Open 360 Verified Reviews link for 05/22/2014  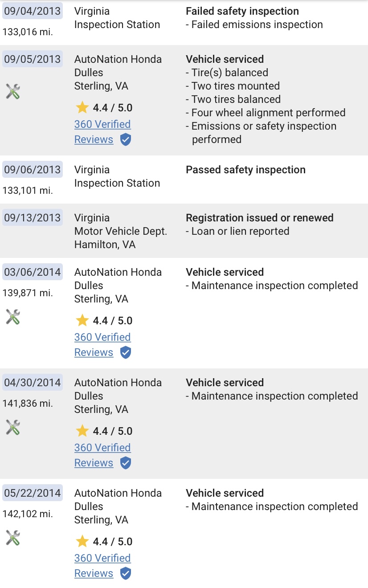click(102, 566)
